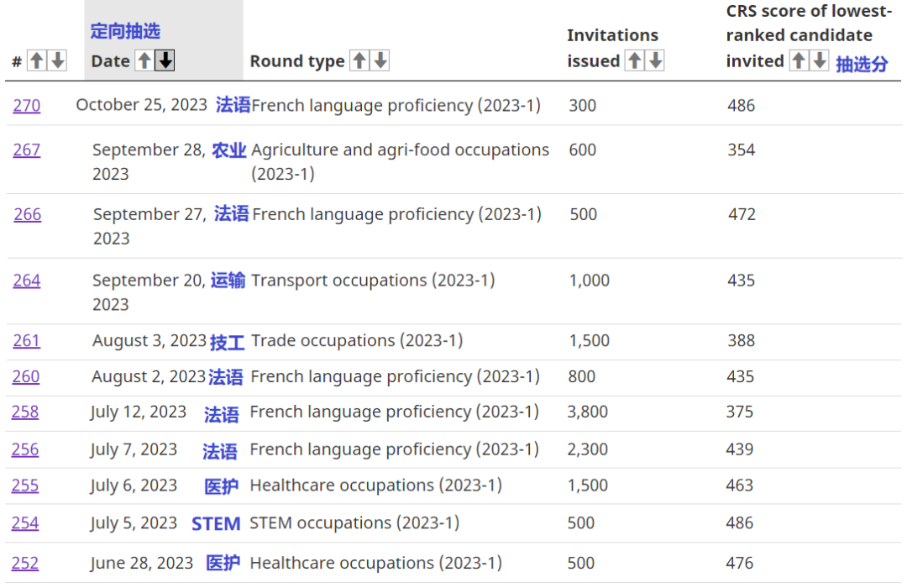Sort Invitations issued ascending arrow

click(635, 60)
